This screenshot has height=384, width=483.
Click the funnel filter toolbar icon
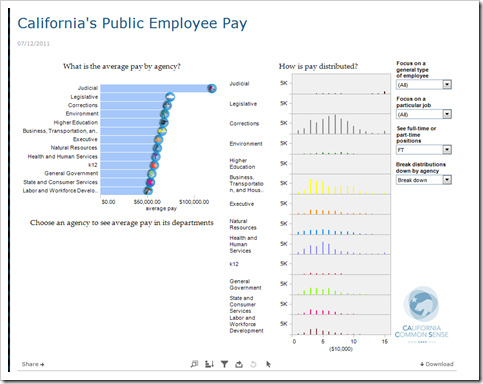(224, 364)
